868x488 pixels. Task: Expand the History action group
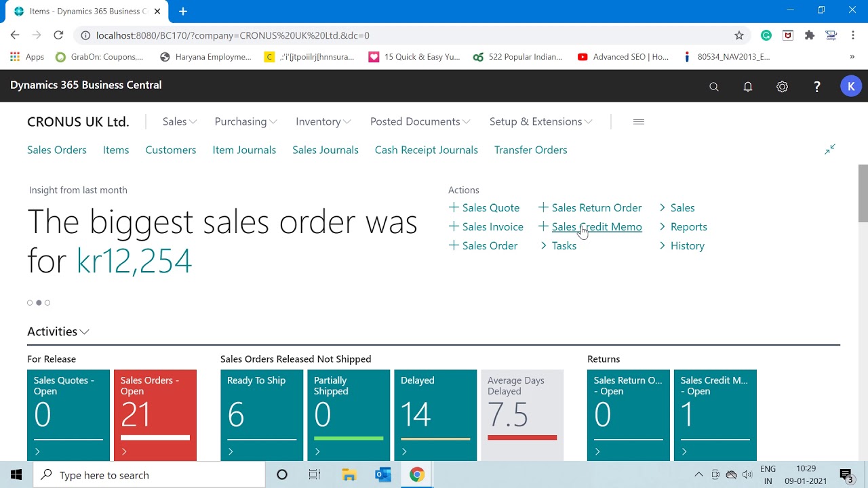(682, 245)
